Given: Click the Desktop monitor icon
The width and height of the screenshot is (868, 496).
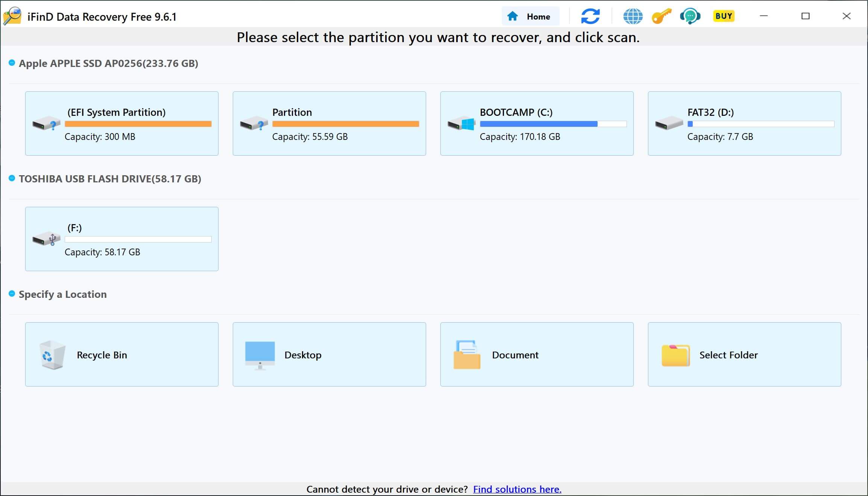Looking at the screenshot, I should pyautogui.click(x=260, y=355).
